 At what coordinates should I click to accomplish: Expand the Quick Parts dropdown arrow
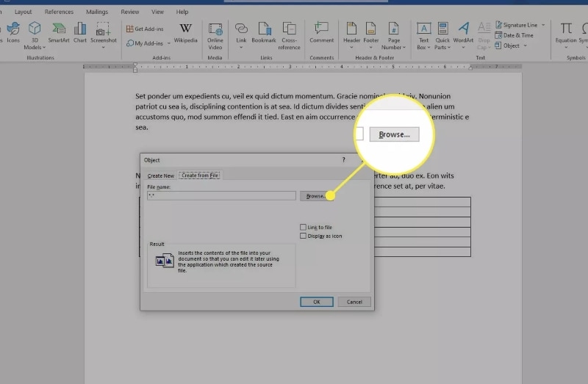(x=449, y=48)
